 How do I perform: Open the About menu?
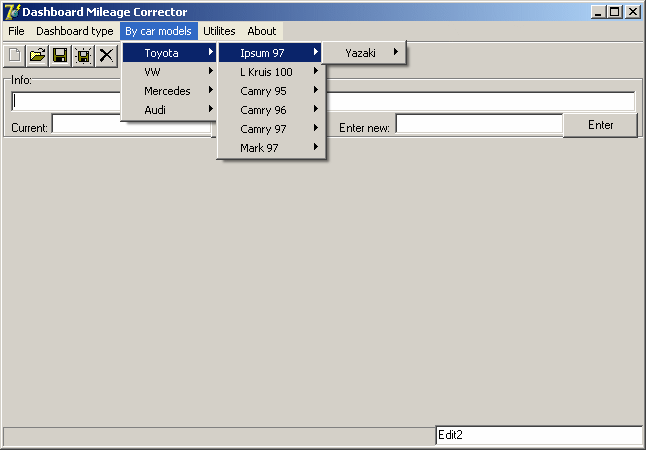pyautogui.click(x=262, y=31)
